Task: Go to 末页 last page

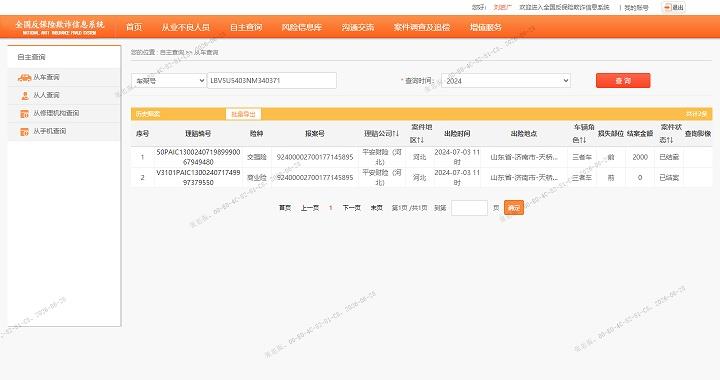Action: tap(377, 208)
